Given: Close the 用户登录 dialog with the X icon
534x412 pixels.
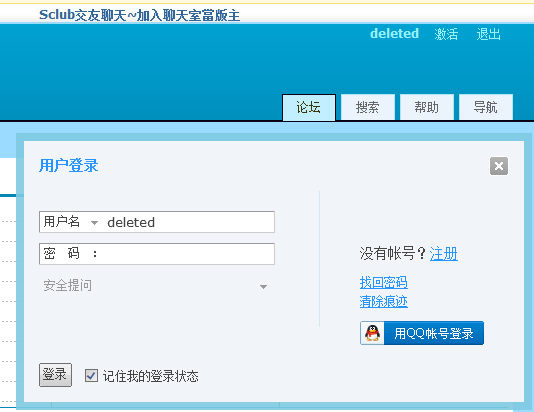Looking at the screenshot, I should pos(499,166).
